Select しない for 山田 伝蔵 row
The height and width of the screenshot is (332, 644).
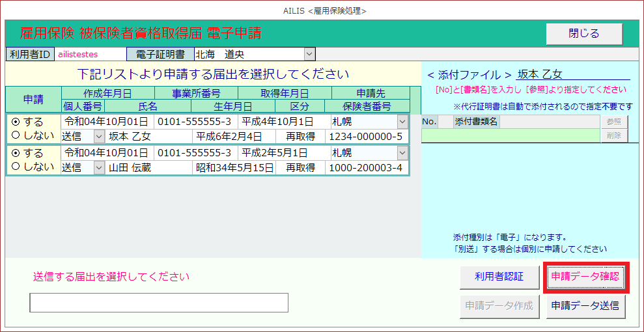pyautogui.click(x=16, y=167)
